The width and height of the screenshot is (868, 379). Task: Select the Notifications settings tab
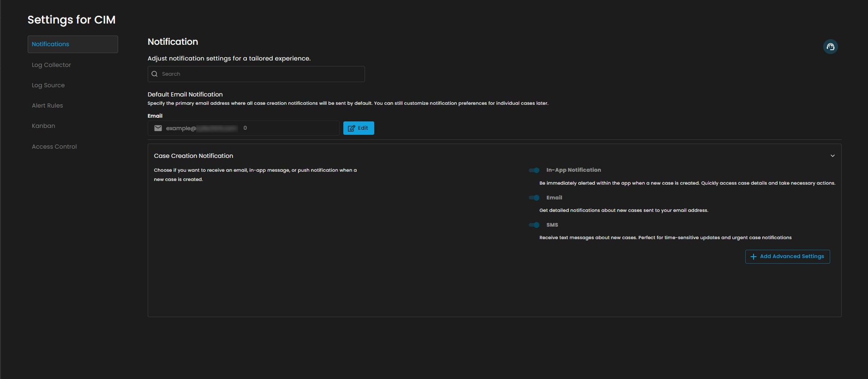(x=73, y=44)
